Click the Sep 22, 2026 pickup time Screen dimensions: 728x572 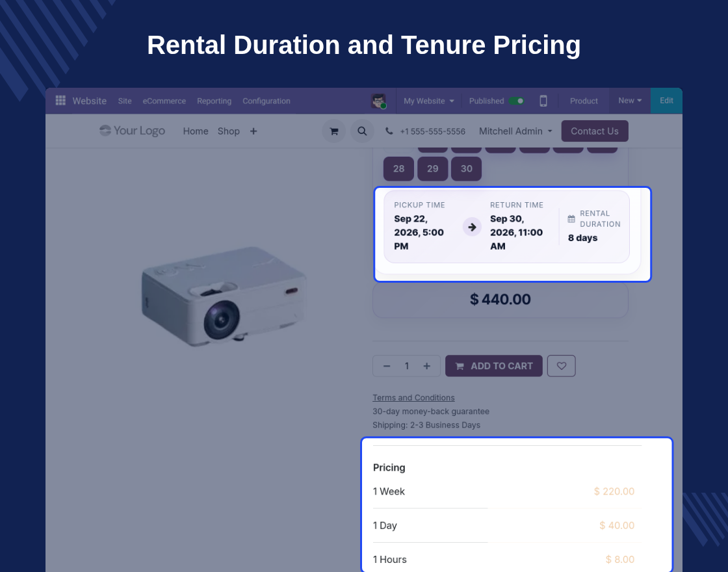(x=419, y=232)
